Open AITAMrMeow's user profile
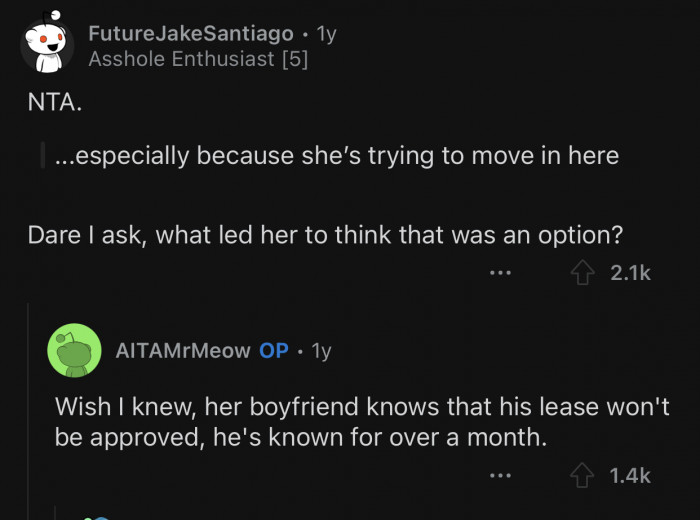700x520 pixels. click(182, 351)
